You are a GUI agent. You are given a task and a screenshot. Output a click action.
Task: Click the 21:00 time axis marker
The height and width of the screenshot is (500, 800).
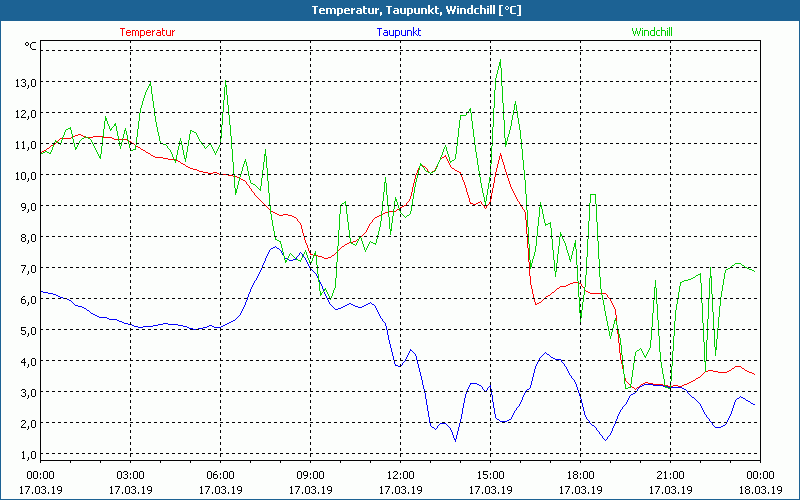[x=670, y=475]
